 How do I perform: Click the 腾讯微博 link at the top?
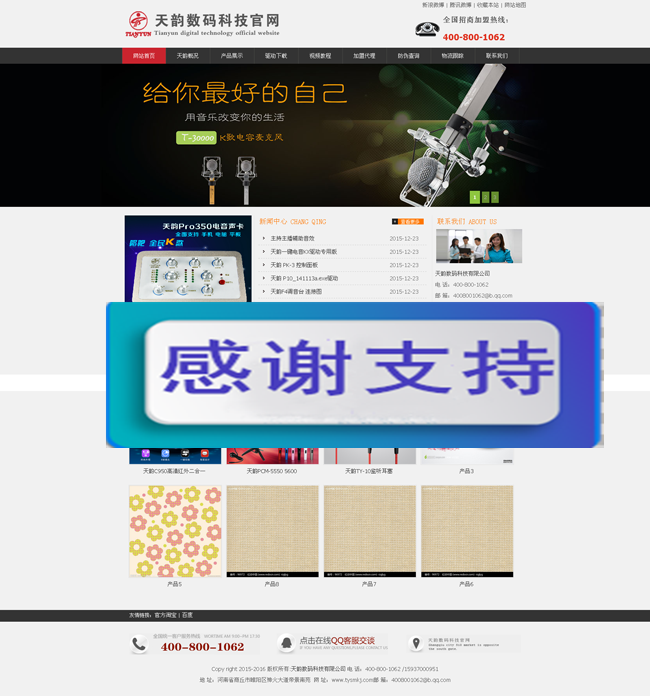click(460, 5)
